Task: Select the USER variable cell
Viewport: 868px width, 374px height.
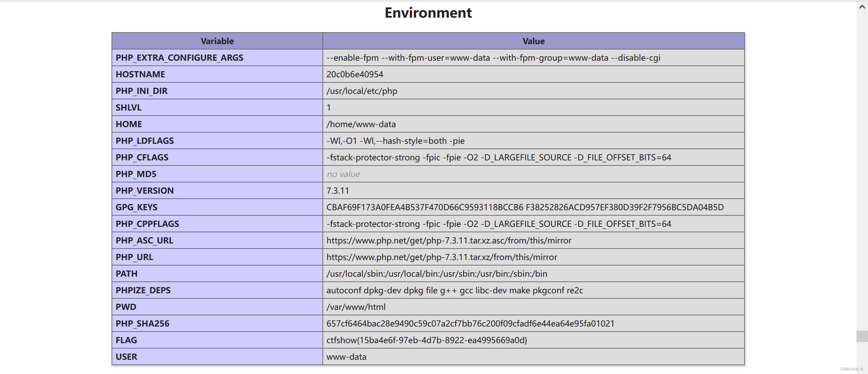Action: [x=217, y=357]
